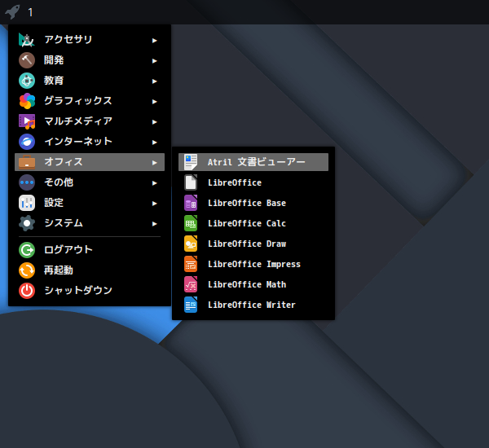The image size is (489, 448).
Task: Click the green ログアウト icon
Action: (27, 250)
